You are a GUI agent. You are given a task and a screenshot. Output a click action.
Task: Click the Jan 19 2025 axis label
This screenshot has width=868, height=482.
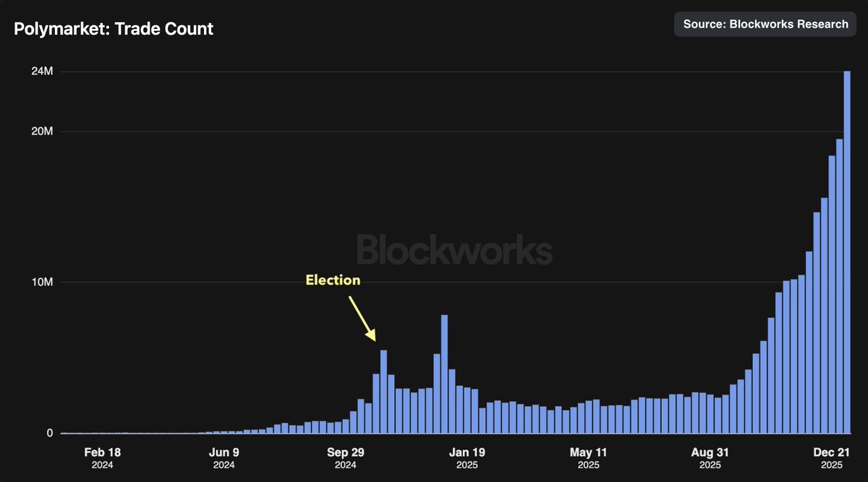(x=467, y=458)
